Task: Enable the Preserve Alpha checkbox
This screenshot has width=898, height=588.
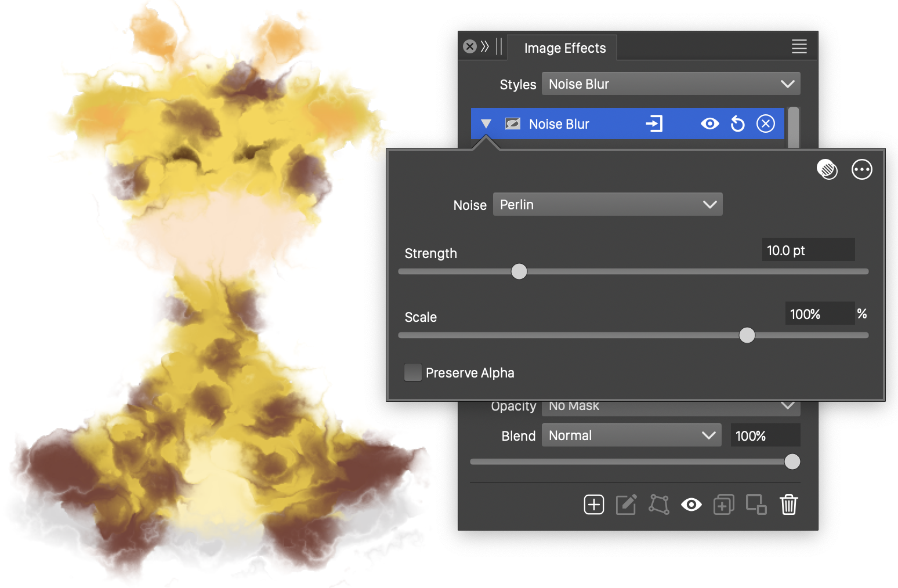Action: coord(413,372)
